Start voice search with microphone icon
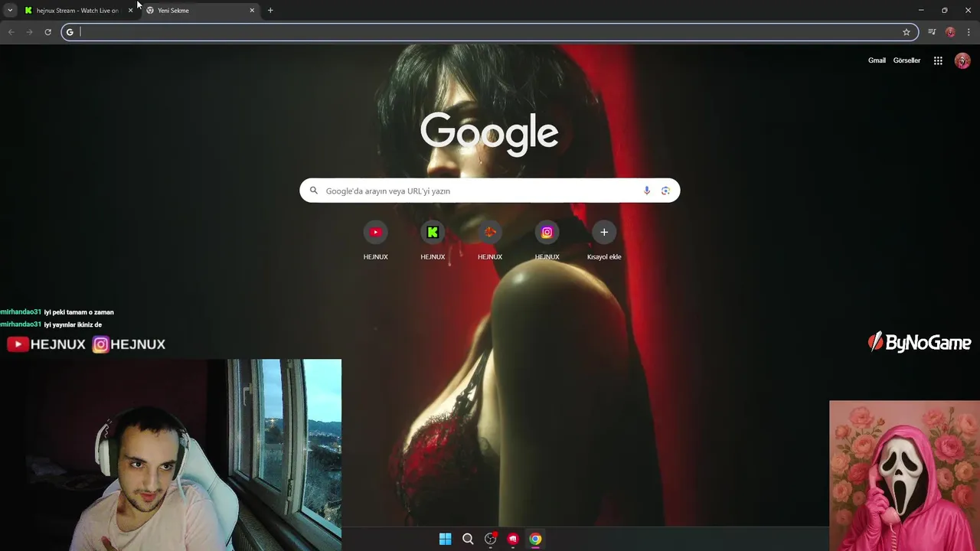 point(647,191)
